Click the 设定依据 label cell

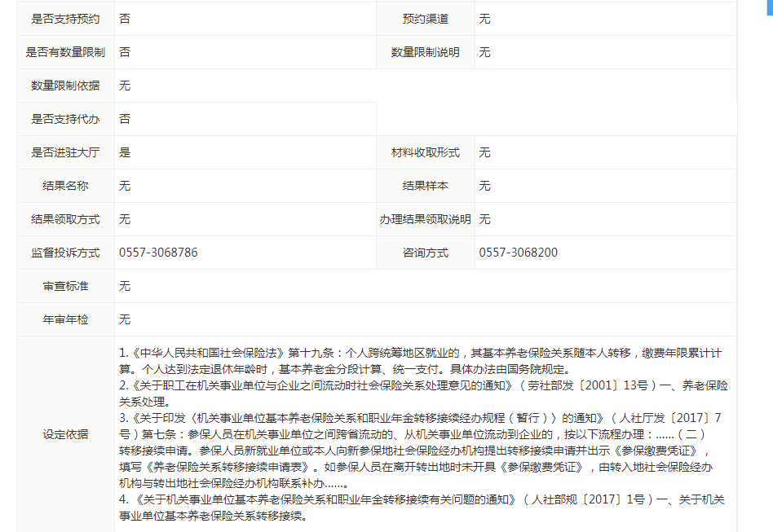point(65,434)
